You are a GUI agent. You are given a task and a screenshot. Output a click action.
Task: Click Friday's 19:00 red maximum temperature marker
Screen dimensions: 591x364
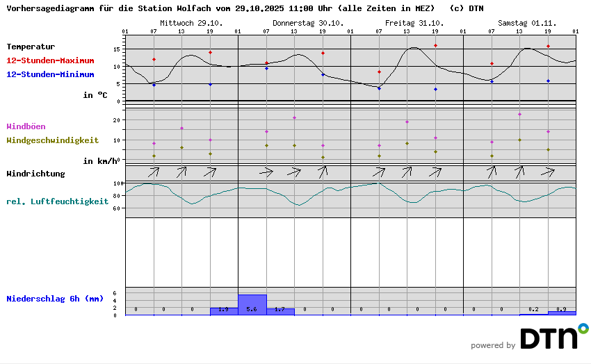[x=435, y=46]
